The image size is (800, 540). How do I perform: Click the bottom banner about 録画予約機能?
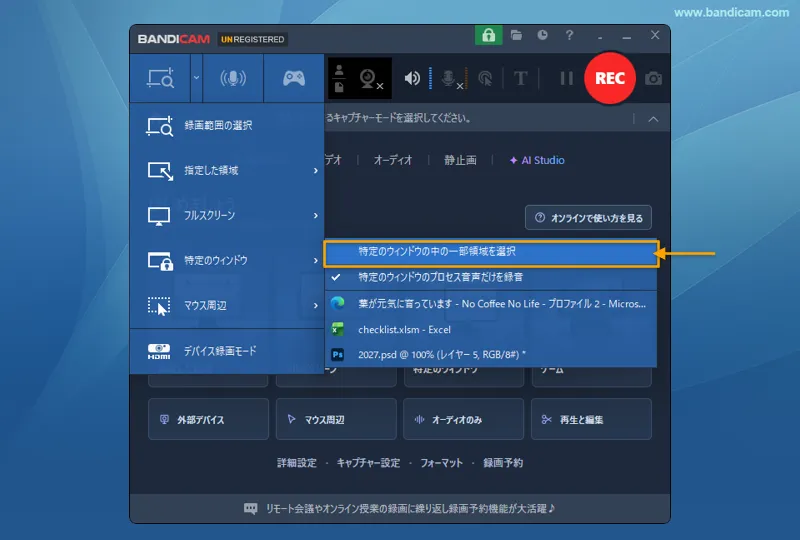tap(399, 508)
